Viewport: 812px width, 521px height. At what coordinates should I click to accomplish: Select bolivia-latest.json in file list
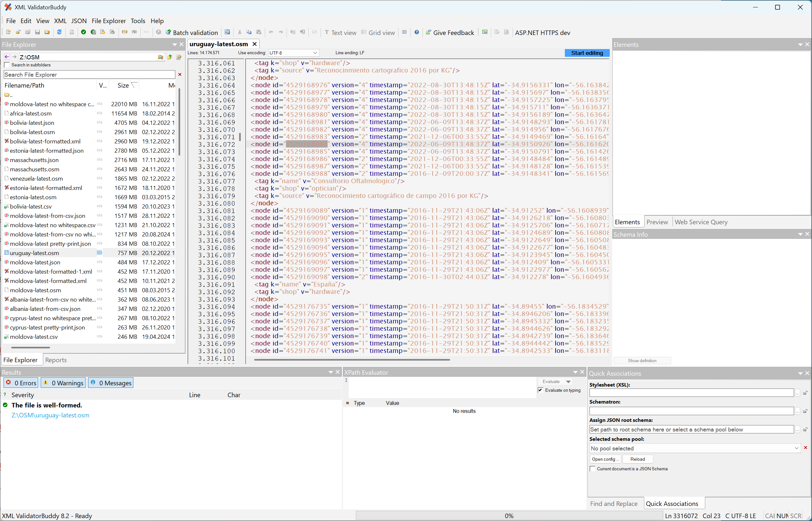[x=32, y=123]
